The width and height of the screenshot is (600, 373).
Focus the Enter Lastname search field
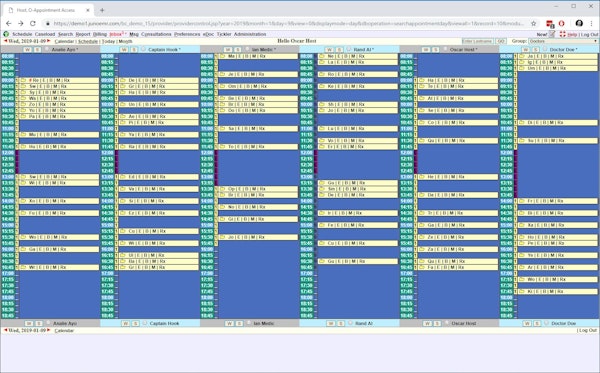pos(478,41)
